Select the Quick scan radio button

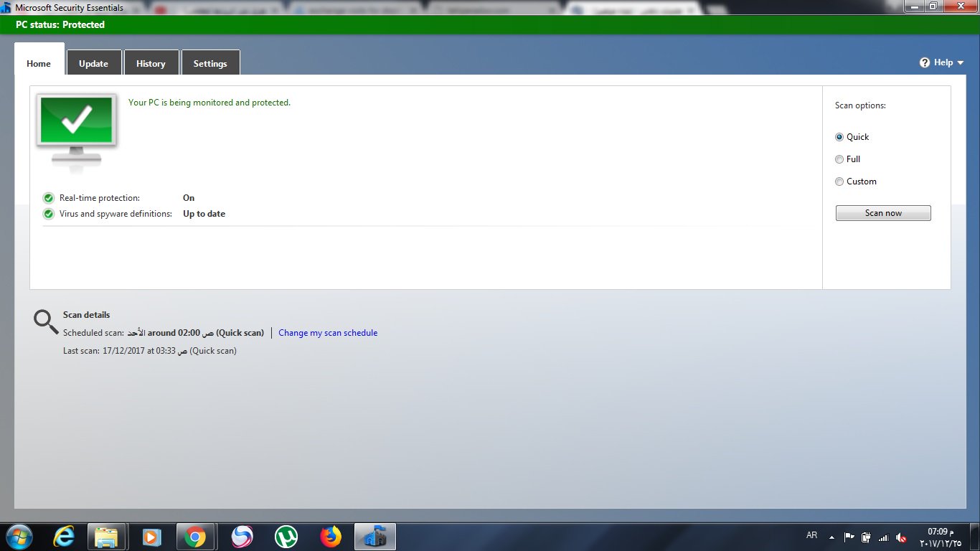pyautogui.click(x=839, y=137)
